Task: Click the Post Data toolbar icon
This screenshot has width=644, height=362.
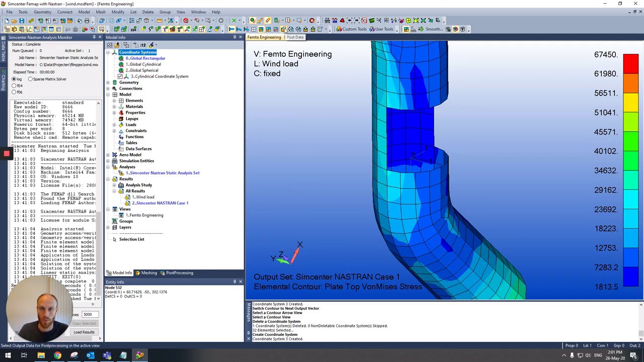Action: click(x=283, y=29)
